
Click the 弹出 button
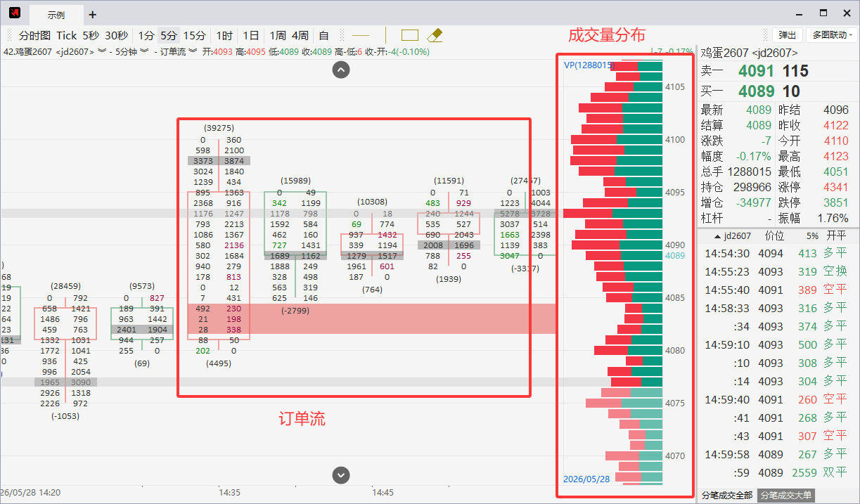788,35
